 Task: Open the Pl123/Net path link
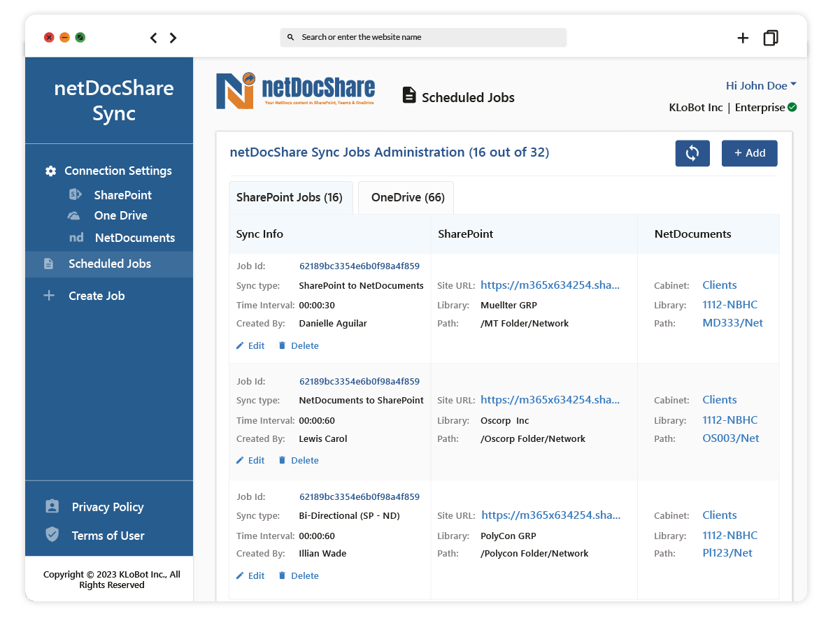coord(727,553)
